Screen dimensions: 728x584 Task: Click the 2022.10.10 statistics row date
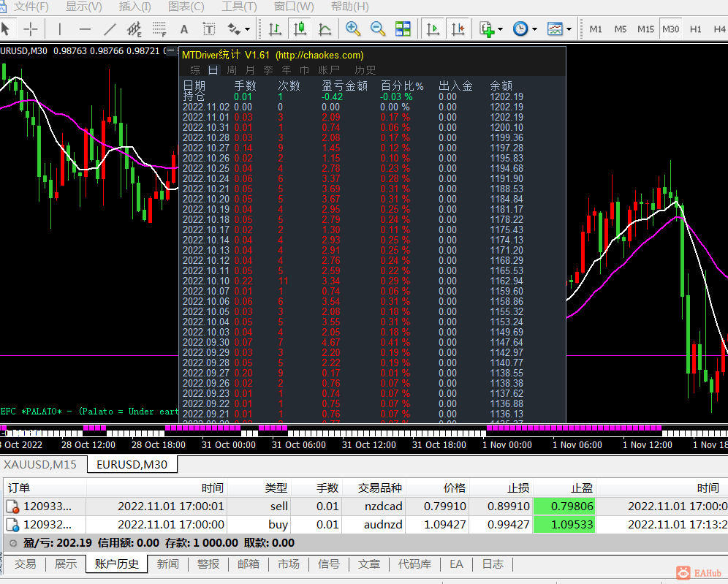(205, 281)
